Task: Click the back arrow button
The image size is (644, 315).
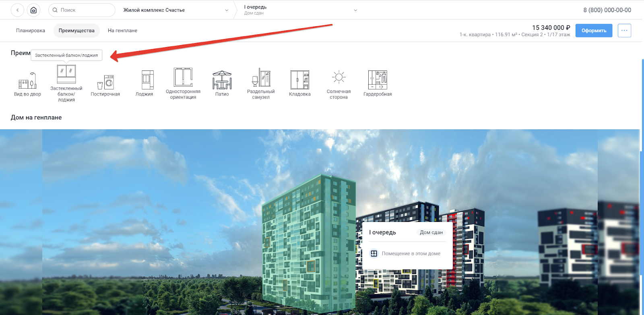Action: point(17,10)
